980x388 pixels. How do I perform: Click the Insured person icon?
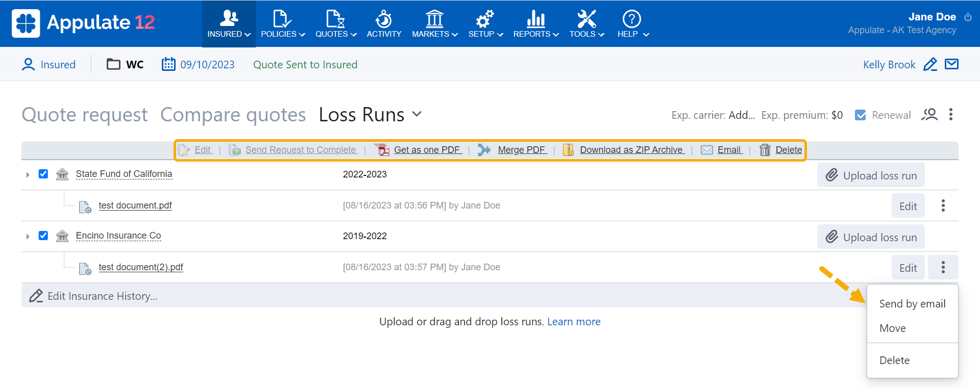click(28, 64)
